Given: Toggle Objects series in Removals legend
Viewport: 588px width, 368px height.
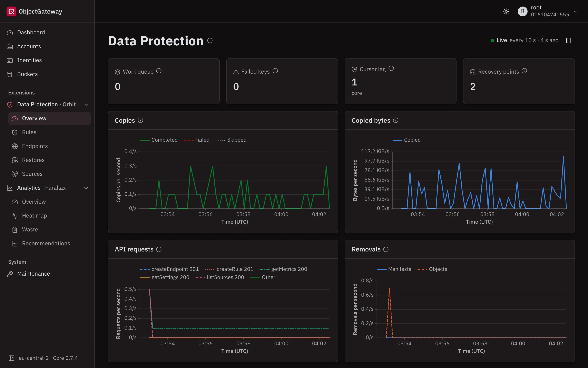Looking at the screenshot, I should tap(432, 269).
